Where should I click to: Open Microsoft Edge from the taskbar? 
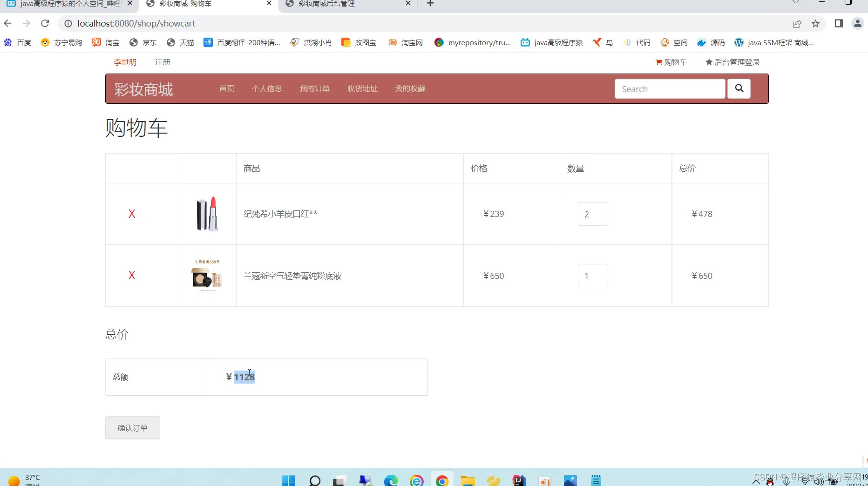click(x=391, y=480)
